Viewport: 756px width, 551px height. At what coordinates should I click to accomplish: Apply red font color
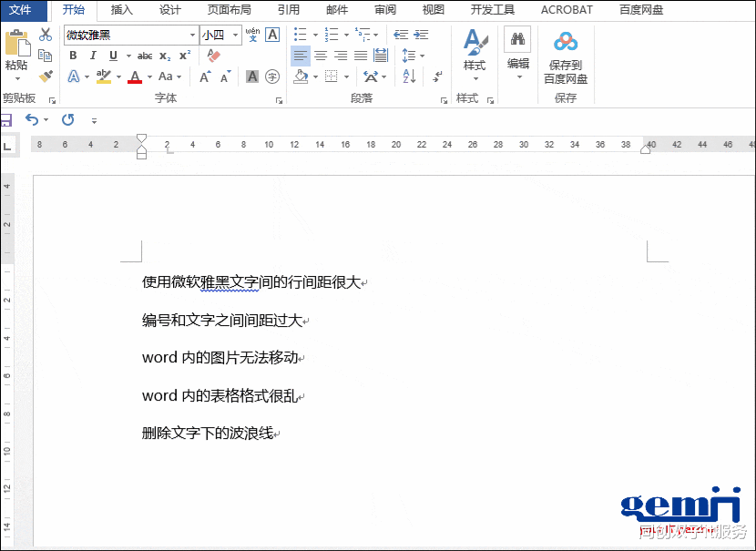[135, 77]
